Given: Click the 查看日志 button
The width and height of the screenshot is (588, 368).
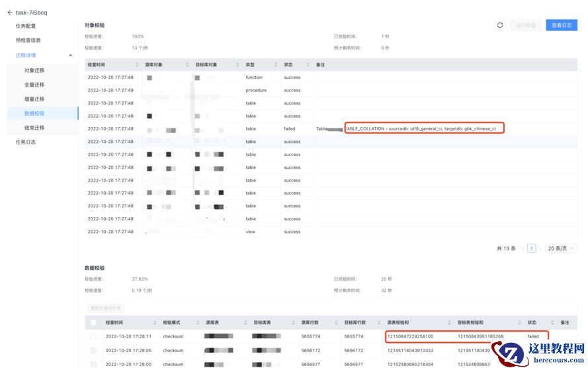Looking at the screenshot, I should (561, 25).
